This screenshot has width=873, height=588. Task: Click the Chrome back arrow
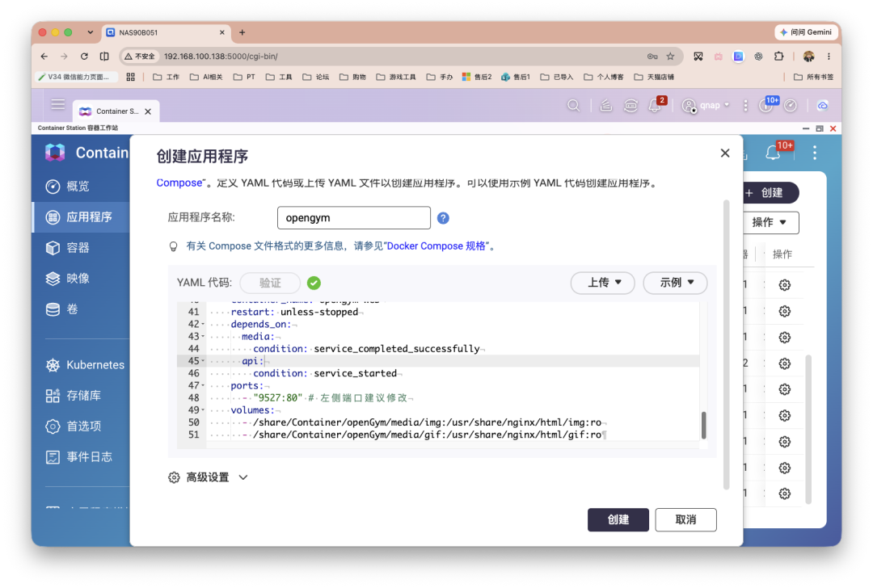coord(44,57)
